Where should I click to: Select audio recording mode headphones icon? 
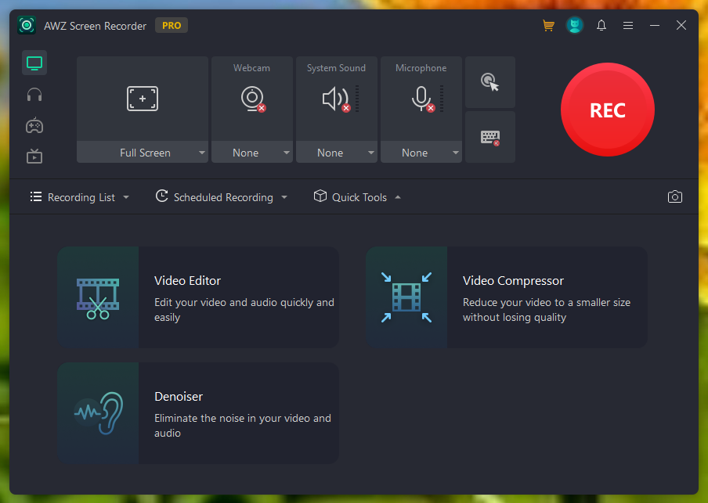(34, 95)
